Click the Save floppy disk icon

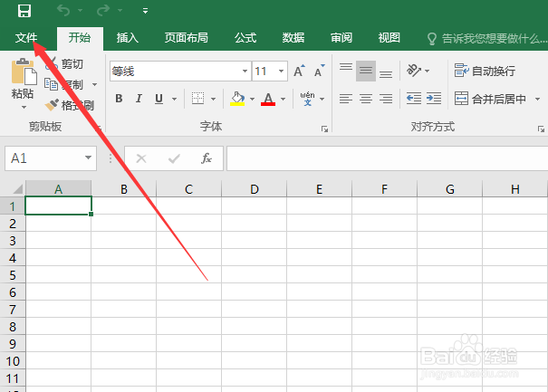[x=24, y=11]
